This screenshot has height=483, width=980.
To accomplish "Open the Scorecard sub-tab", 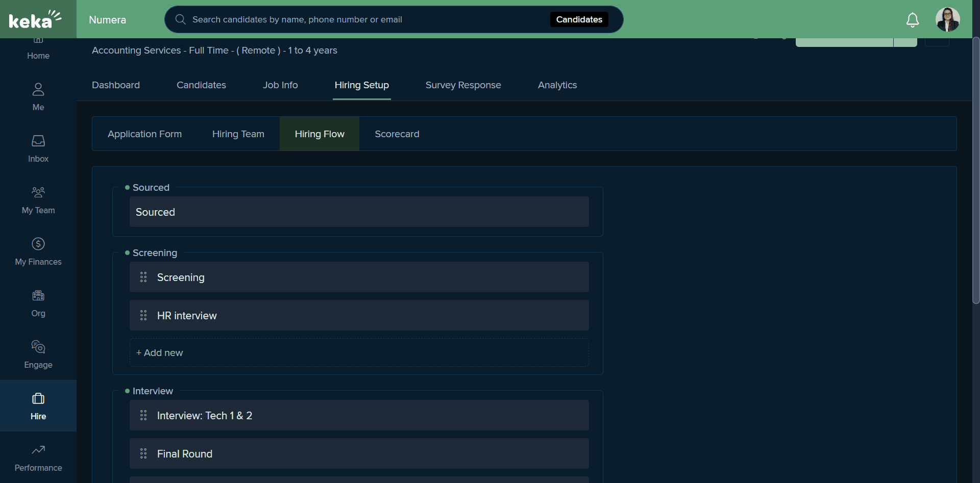I will (397, 134).
